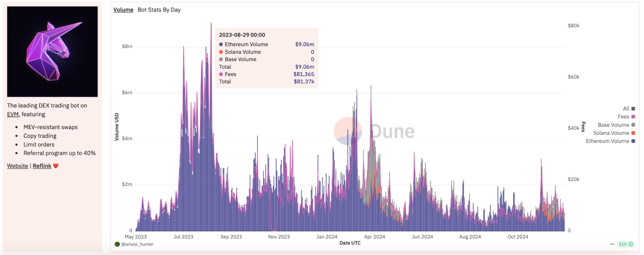Click the pink Fees legend color swatch
644x255 pixels.
coord(633,117)
